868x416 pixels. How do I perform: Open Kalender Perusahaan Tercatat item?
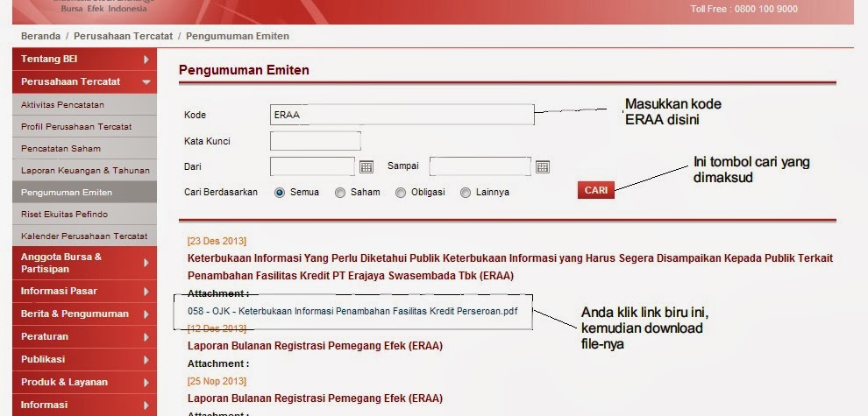coord(85,236)
